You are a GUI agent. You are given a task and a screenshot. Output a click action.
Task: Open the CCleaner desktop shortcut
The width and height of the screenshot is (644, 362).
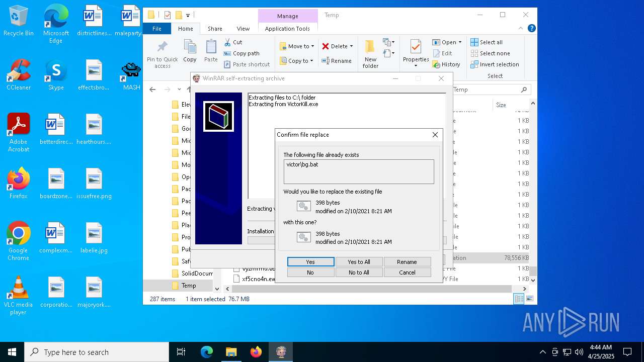pyautogui.click(x=19, y=74)
